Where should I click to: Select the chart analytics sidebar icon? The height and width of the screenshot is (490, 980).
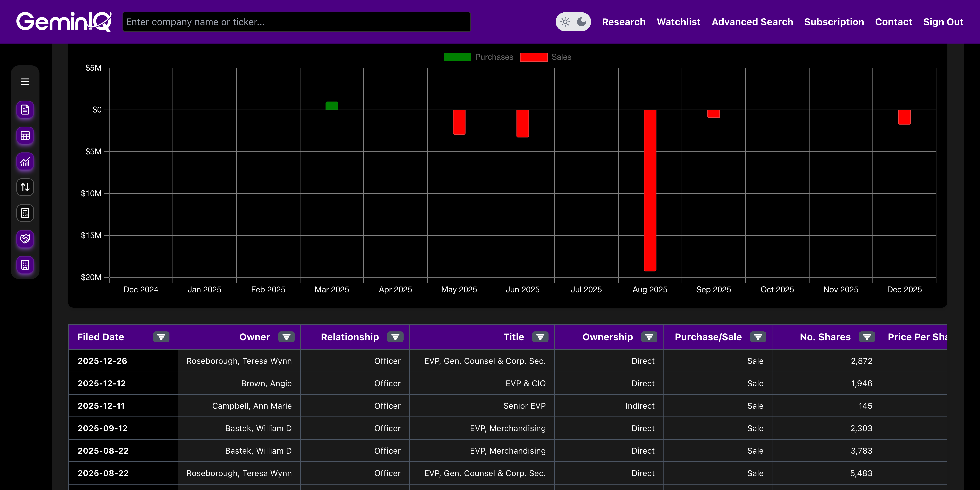point(25,162)
